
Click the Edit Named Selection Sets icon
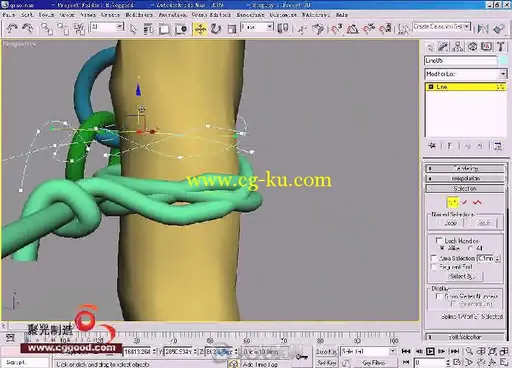pyautogui.click(x=403, y=29)
